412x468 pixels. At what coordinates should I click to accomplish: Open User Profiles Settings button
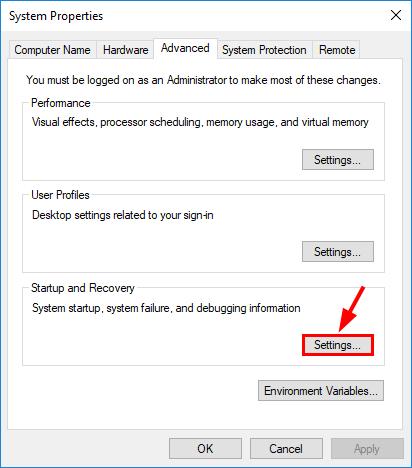point(338,252)
